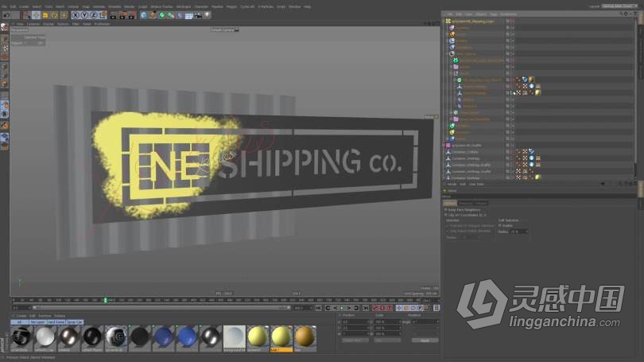Open the viewport Cameras menu
Viewport: 644px width, 362px height.
point(33,24)
